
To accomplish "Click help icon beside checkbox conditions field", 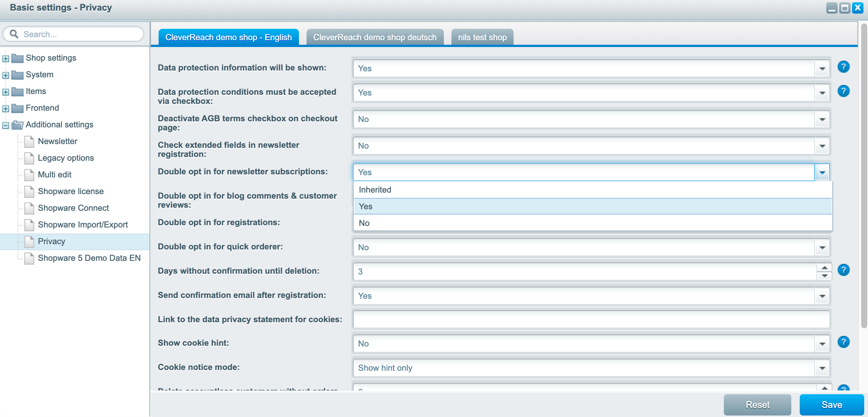I will click(843, 91).
